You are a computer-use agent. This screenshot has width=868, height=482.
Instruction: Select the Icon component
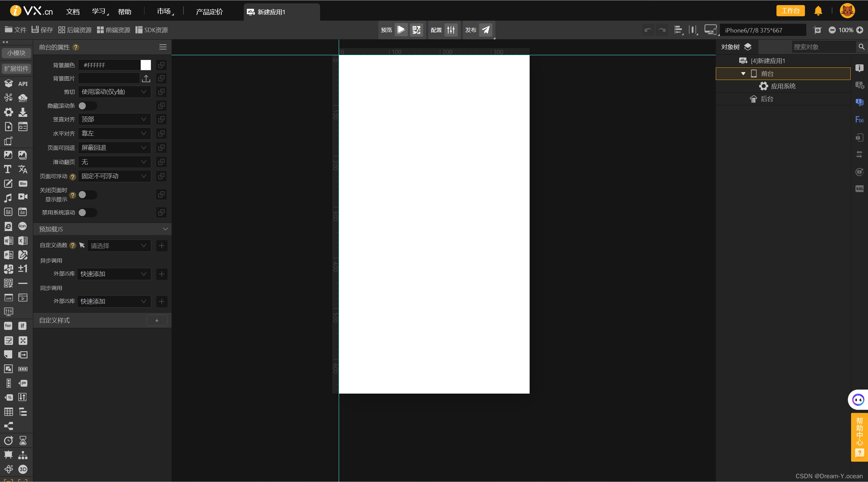pyautogui.click(x=23, y=226)
